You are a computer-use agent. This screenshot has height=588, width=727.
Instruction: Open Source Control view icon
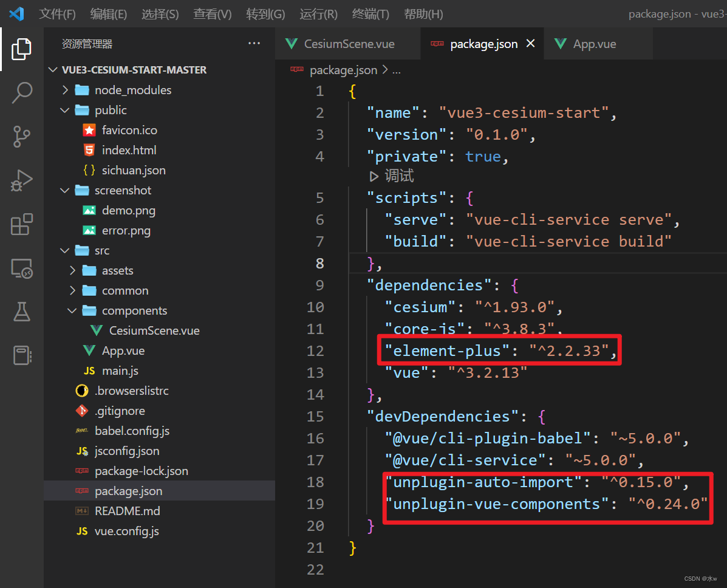coord(21,137)
